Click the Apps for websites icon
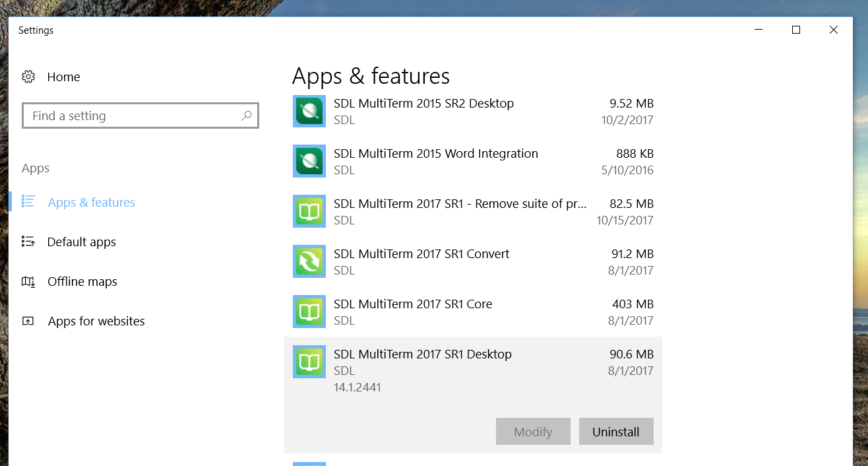The height and width of the screenshot is (466, 868). 28,321
